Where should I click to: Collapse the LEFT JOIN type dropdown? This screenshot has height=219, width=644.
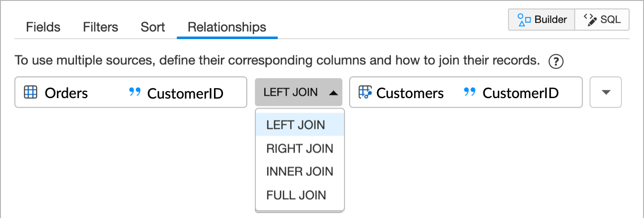click(x=298, y=92)
